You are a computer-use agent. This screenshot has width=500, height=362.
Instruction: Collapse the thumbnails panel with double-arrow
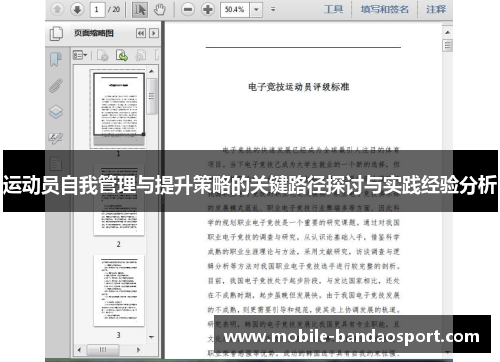(141, 33)
